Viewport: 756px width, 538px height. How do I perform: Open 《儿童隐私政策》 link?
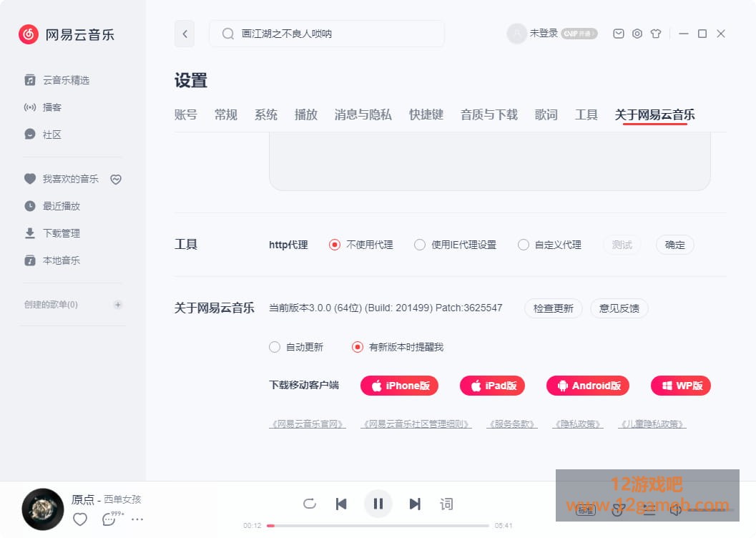[x=652, y=424]
